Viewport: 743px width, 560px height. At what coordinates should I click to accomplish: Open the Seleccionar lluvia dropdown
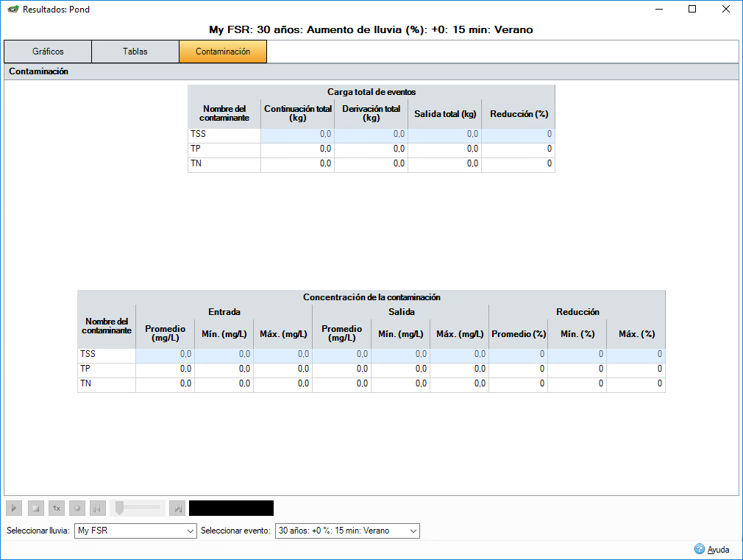tap(135, 531)
